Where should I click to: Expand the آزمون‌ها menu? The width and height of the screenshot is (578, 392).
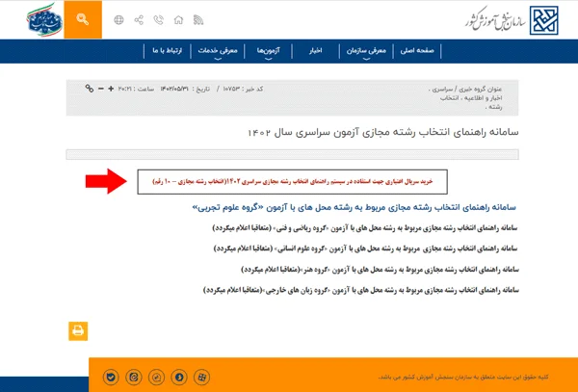(269, 51)
